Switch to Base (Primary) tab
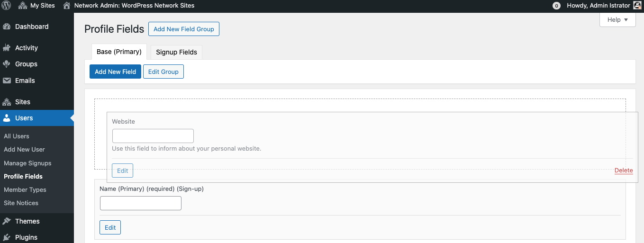The height and width of the screenshot is (243, 644). [119, 52]
